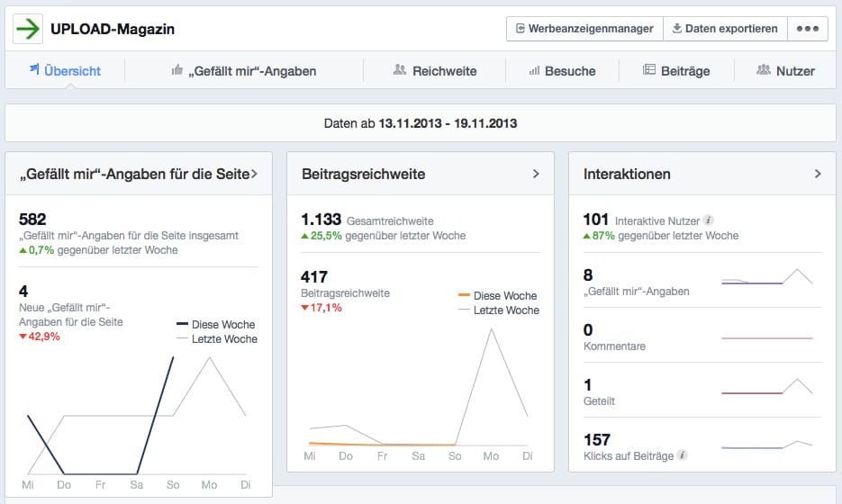The width and height of the screenshot is (842, 504).
Task: Click the info icon next to Interaktive Nutzer
Action: pyautogui.click(x=709, y=220)
